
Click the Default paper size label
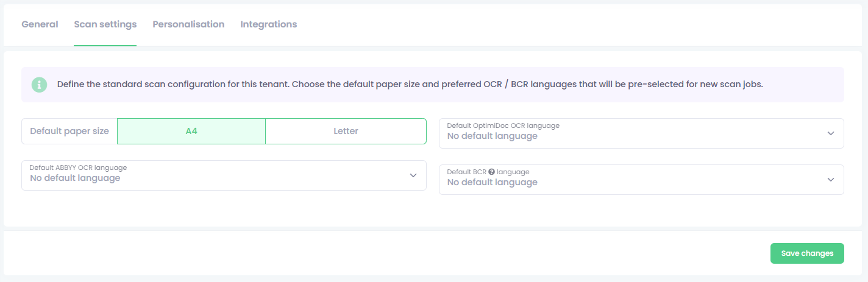(69, 131)
